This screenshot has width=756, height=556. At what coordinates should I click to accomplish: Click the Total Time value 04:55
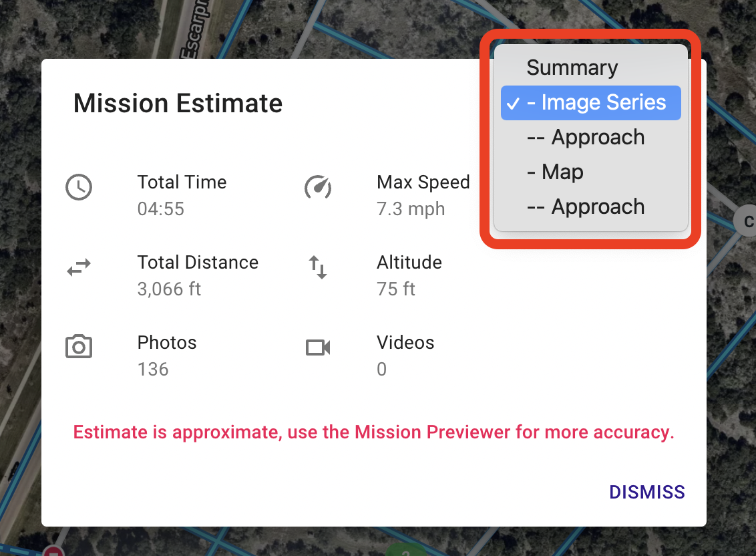click(160, 209)
